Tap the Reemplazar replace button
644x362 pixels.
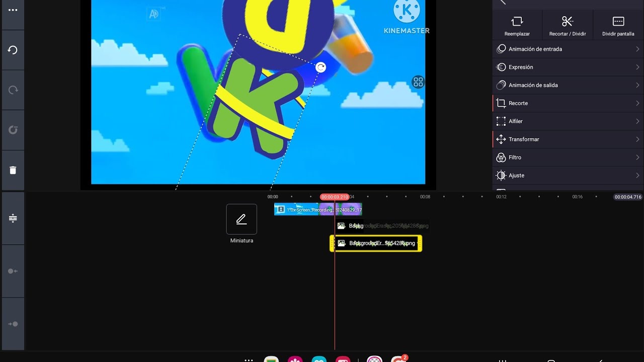(x=517, y=25)
